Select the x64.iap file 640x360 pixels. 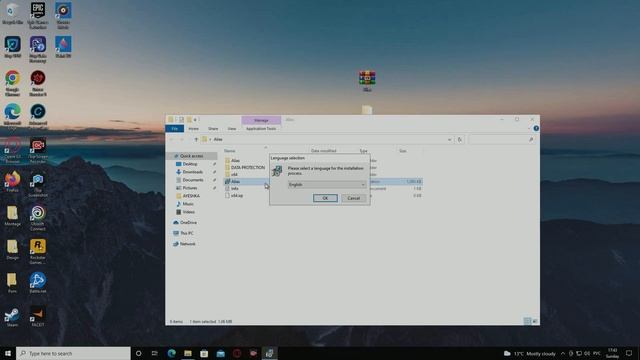(237, 196)
